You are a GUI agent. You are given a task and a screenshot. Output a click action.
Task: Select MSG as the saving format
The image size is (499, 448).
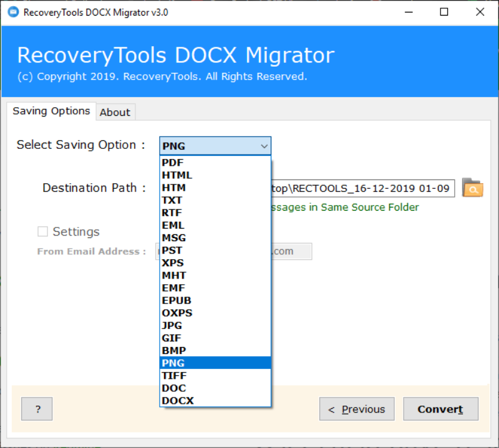[x=215, y=238]
